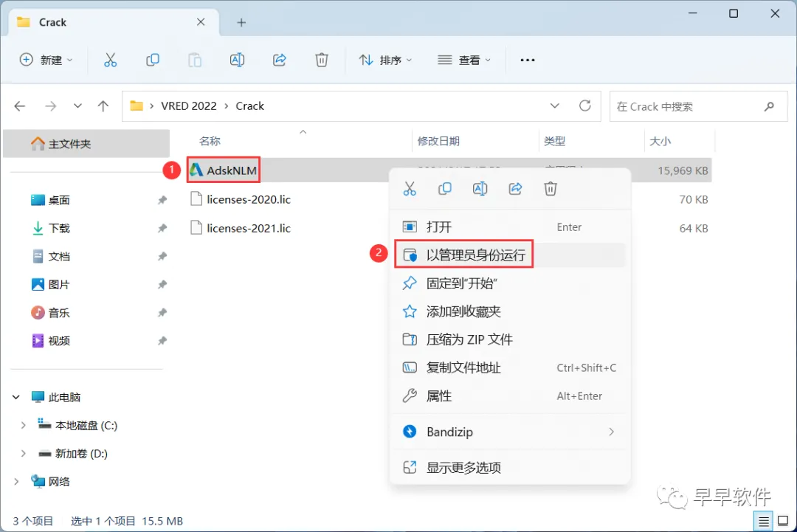Click Share icon in the context menu

[515, 189]
